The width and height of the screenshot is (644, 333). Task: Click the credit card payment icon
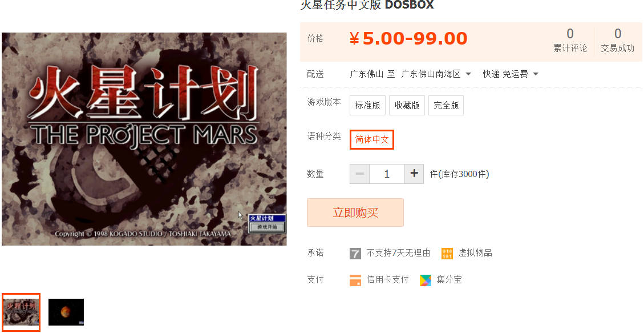click(x=355, y=280)
